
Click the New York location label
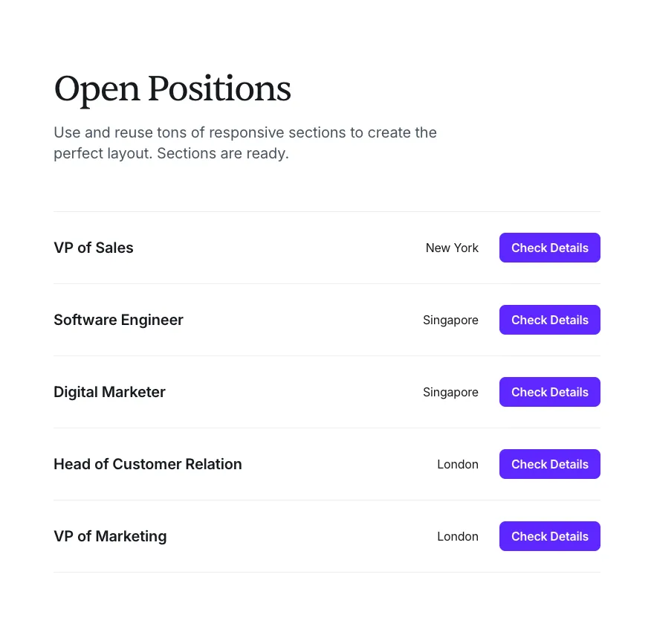pyautogui.click(x=452, y=248)
